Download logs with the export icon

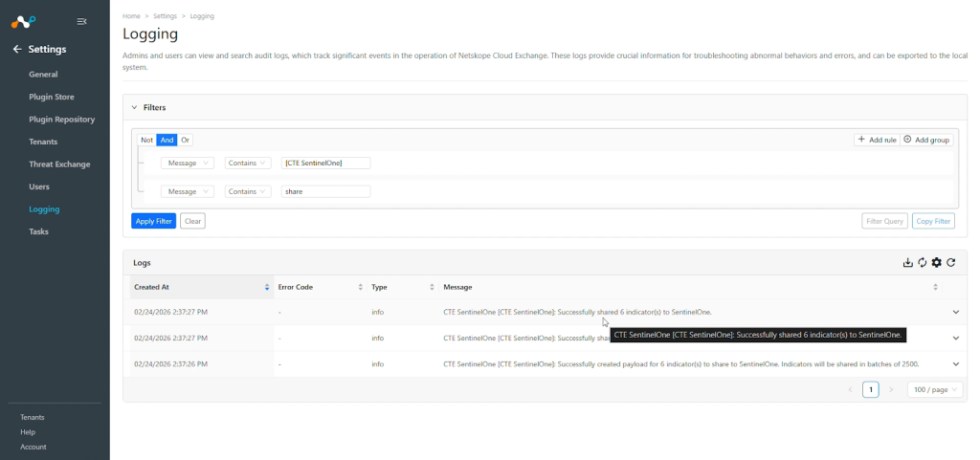(x=907, y=263)
